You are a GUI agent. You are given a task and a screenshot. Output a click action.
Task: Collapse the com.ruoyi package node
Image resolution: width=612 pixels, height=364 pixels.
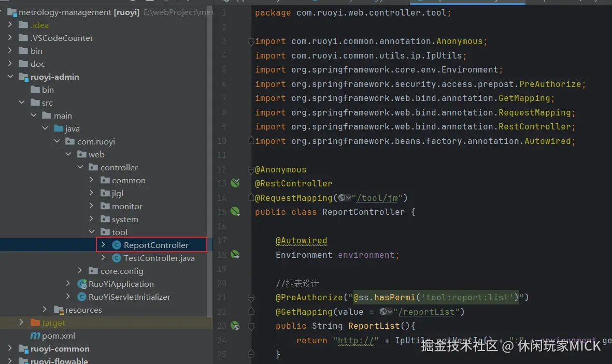point(57,141)
